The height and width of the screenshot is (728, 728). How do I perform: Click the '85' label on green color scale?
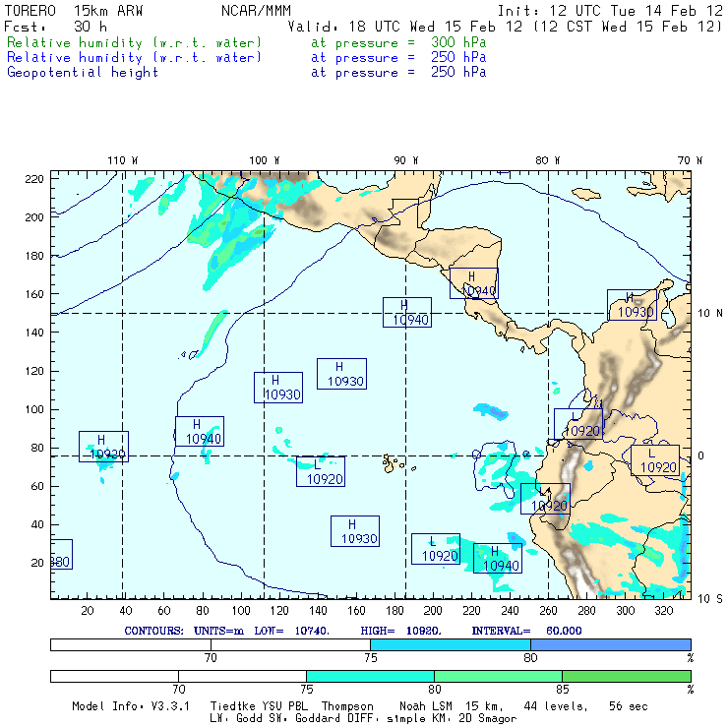[563, 689]
